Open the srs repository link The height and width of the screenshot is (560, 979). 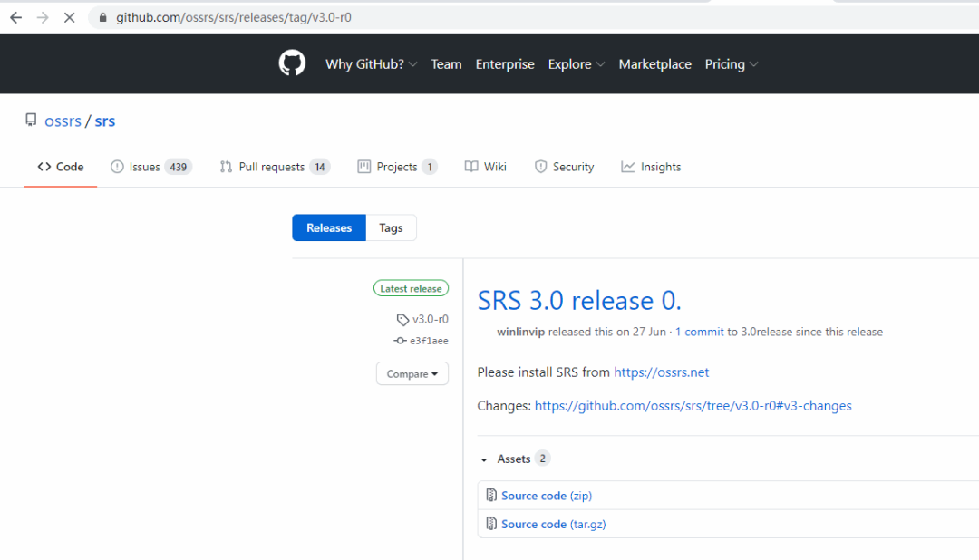coord(105,121)
